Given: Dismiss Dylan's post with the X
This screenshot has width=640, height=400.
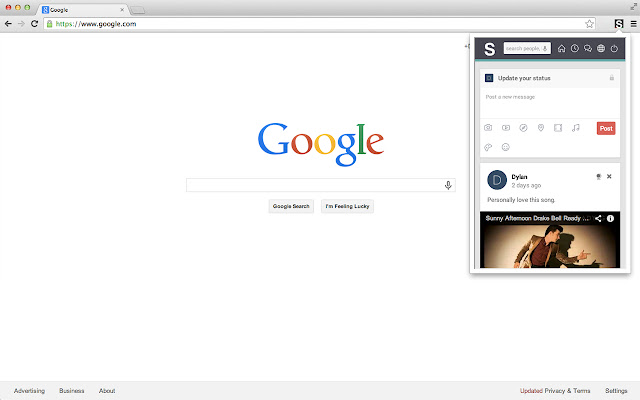Looking at the screenshot, I should click(x=609, y=176).
